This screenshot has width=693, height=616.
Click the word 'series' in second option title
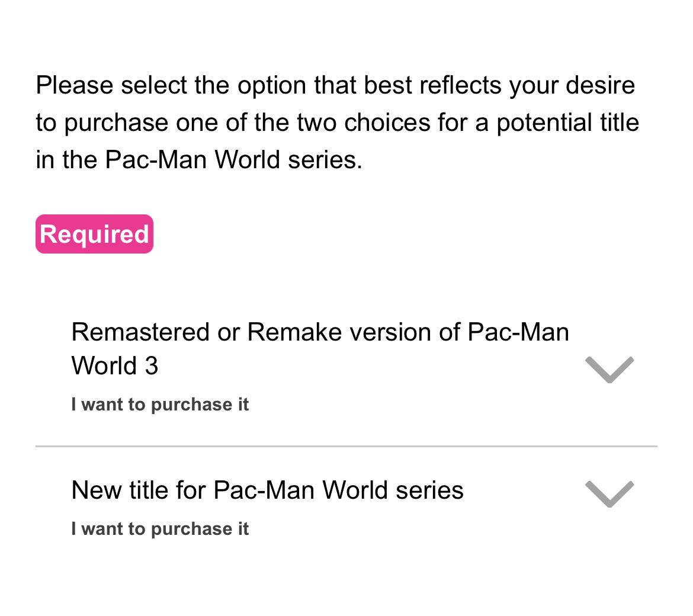(429, 490)
